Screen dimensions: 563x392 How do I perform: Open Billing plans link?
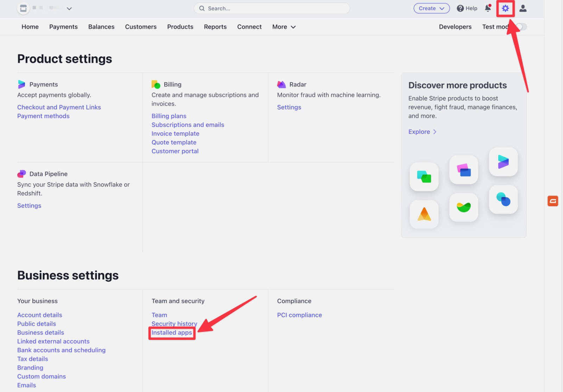pos(169,116)
